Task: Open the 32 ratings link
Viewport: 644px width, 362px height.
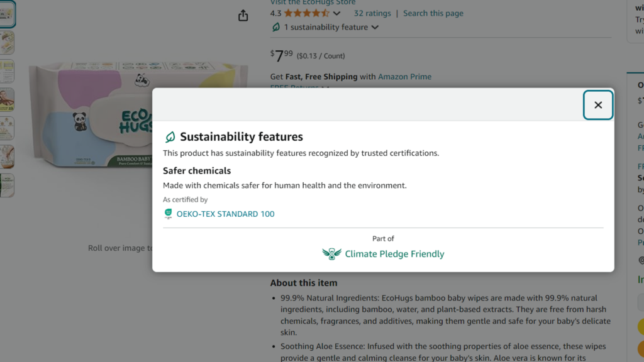Action: click(x=372, y=13)
